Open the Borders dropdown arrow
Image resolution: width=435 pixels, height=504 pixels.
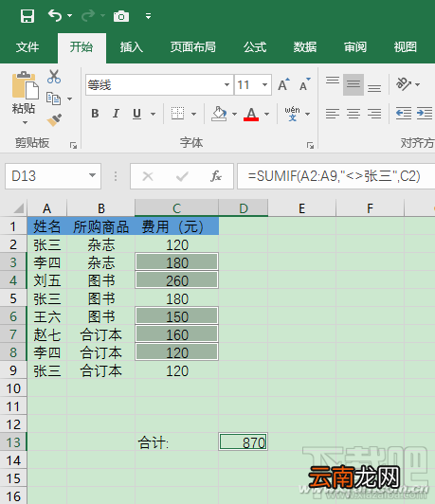click(193, 114)
